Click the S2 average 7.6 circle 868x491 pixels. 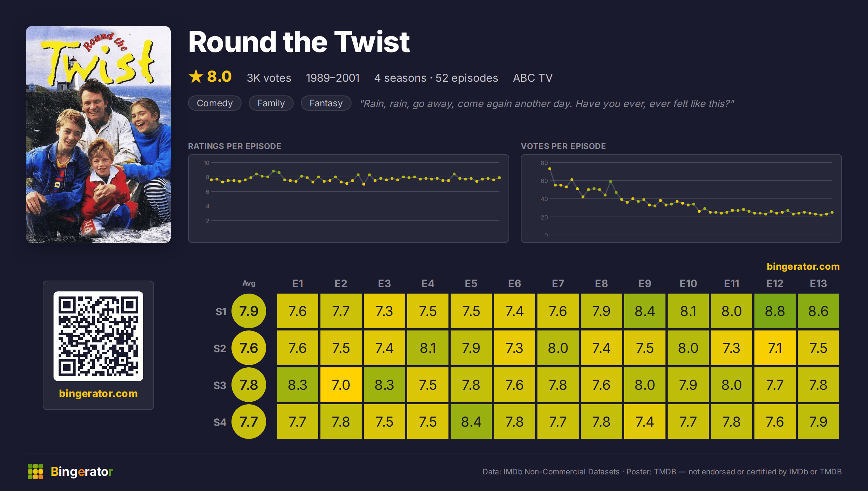(249, 348)
